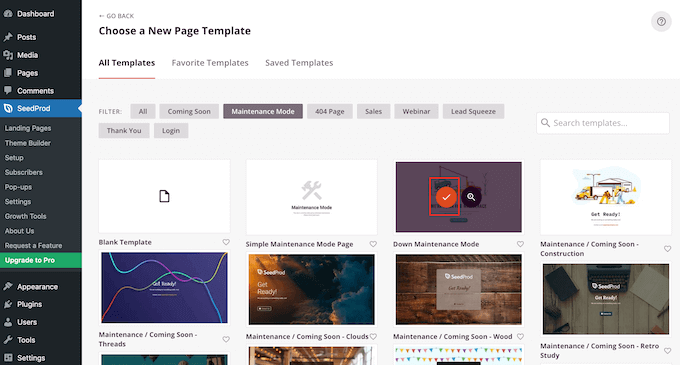Go back using the GO BACK link
The image size is (680, 365).
(116, 16)
